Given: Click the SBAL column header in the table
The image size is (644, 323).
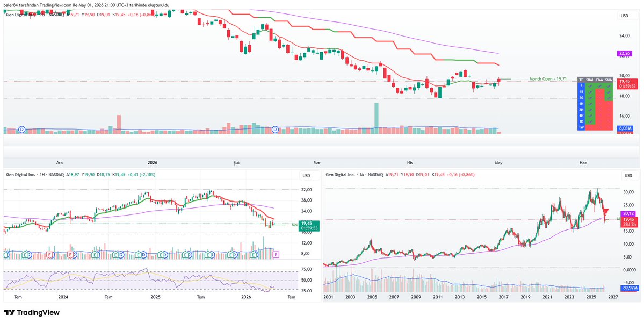Looking at the screenshot, I should [590, 80].
